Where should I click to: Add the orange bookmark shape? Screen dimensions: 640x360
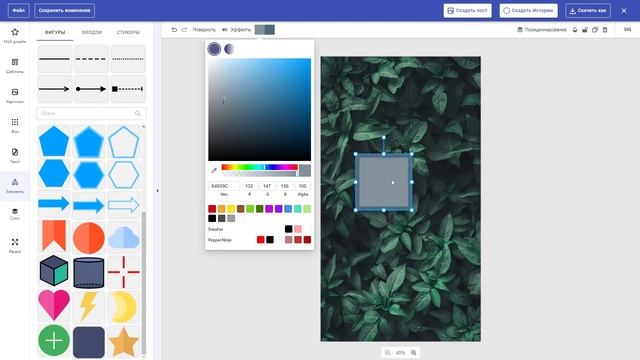coord(54,236)
